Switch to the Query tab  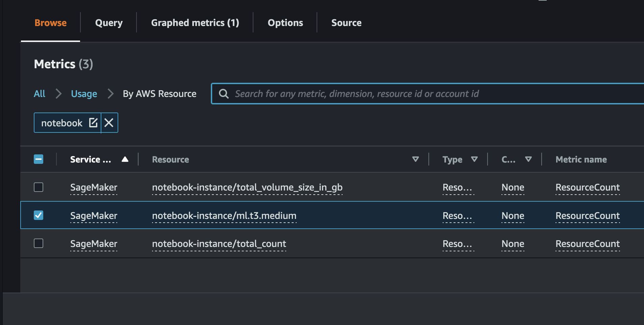108,23
